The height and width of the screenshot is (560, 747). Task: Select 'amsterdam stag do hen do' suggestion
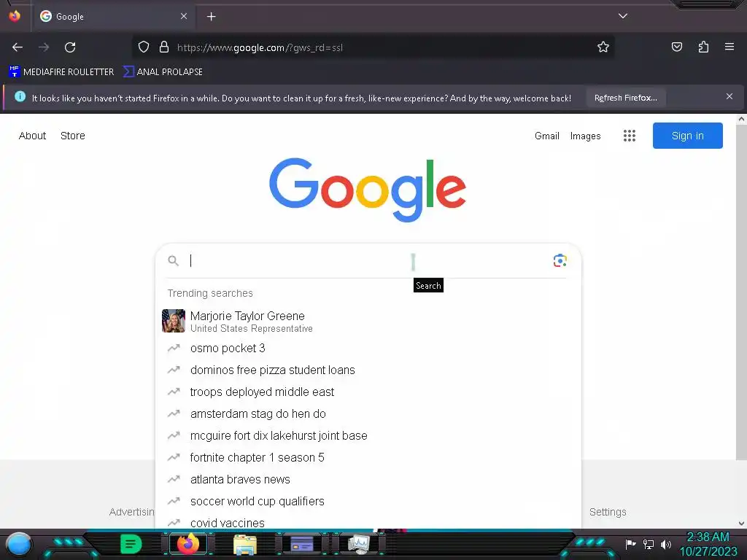[368, 414]
